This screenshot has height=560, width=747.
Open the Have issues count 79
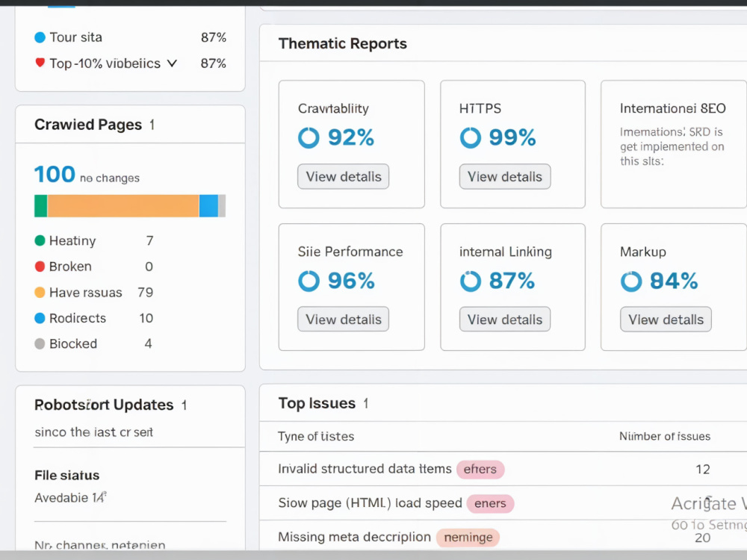(146, 292)
